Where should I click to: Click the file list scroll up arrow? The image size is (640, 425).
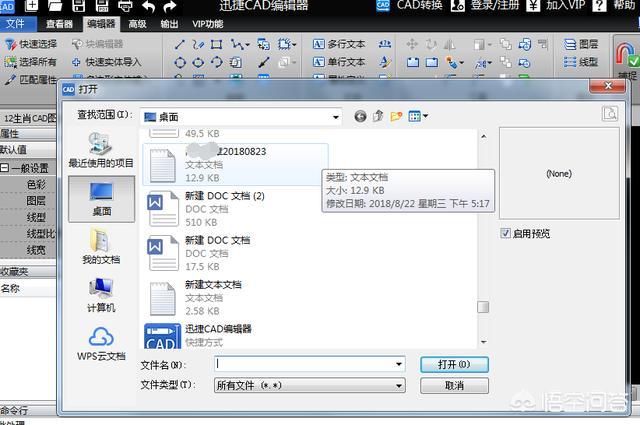pos(483,136)
